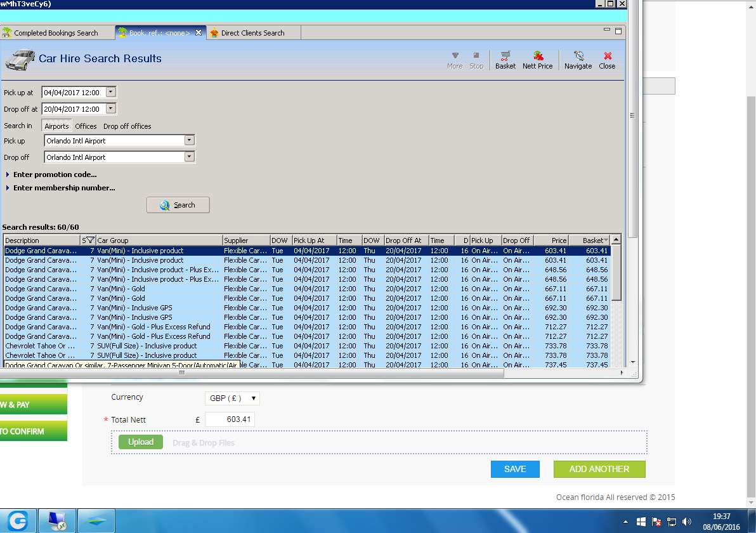The height and width of the screenshot is (533, 756).
Task: Sort results by Description column header
Action: [x=42, y=240]
